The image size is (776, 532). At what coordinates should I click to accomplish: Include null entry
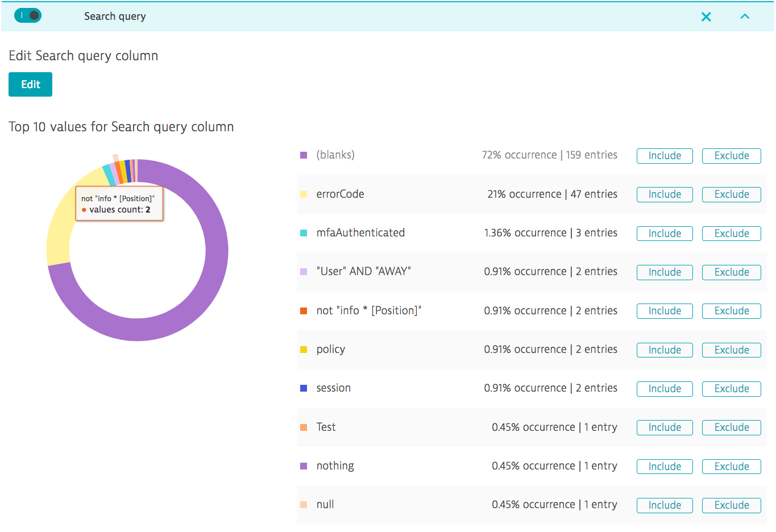665,505
